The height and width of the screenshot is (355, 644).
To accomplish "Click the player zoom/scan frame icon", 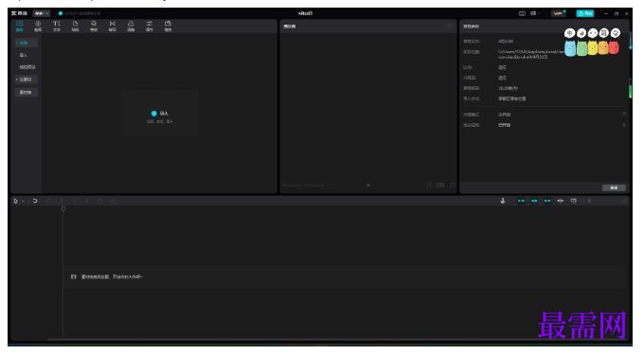I will click(429, 186).
